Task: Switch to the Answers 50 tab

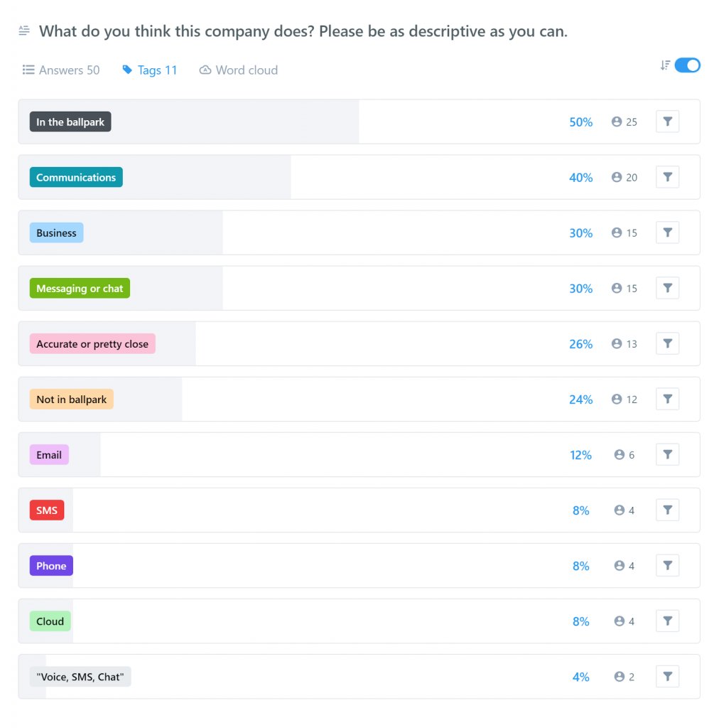Action: 60,70
